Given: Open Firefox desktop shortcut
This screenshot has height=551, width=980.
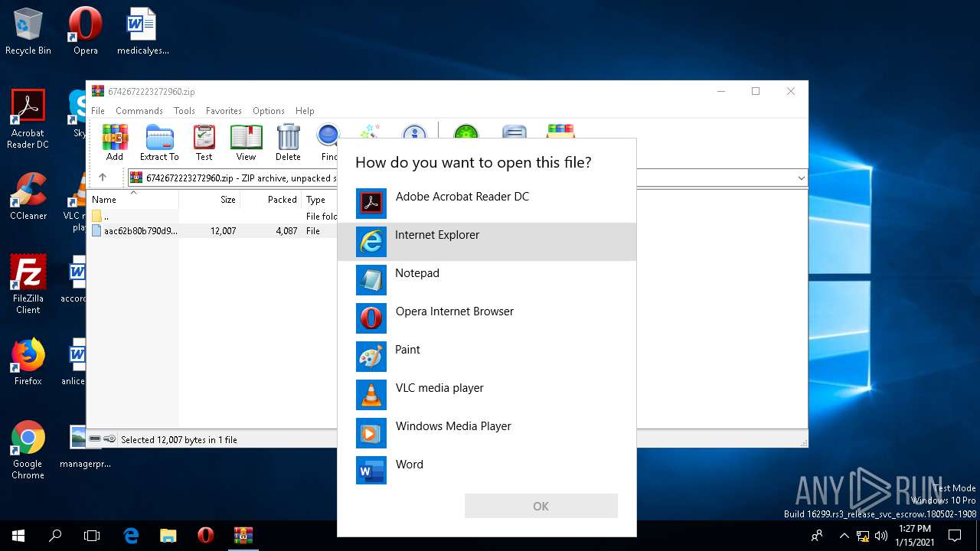Looking at the screenshot, I should coord(28,362).
